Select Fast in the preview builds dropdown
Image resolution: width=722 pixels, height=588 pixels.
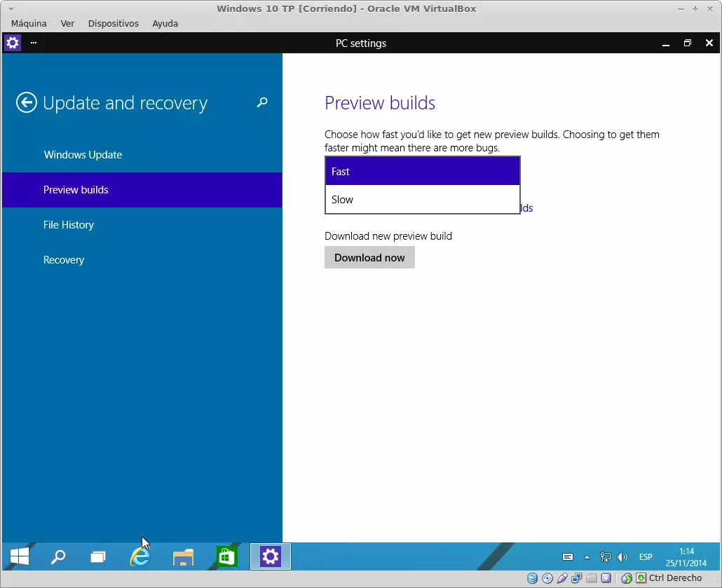422,172
